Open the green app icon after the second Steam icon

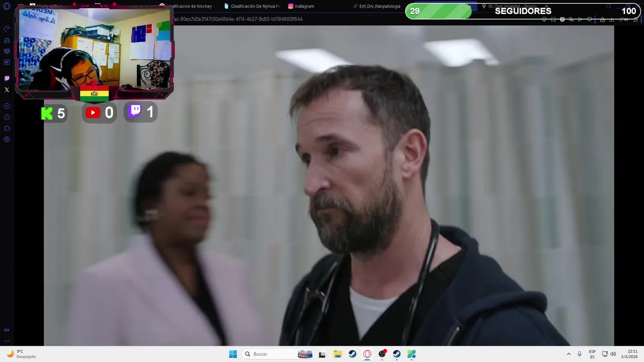point(412,354)
